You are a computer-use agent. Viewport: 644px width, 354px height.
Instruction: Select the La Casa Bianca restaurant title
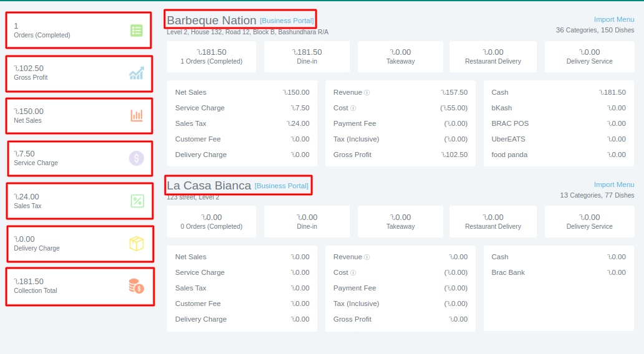[x=209, y=185]
